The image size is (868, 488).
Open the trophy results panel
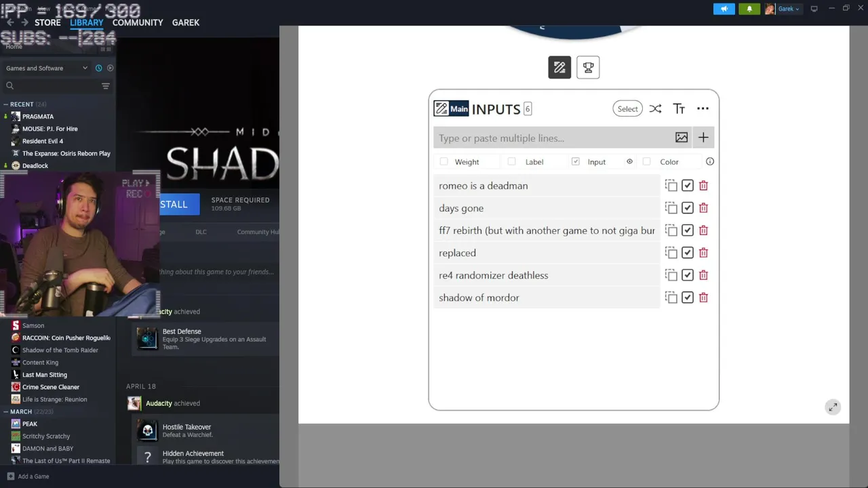[588, 67]
